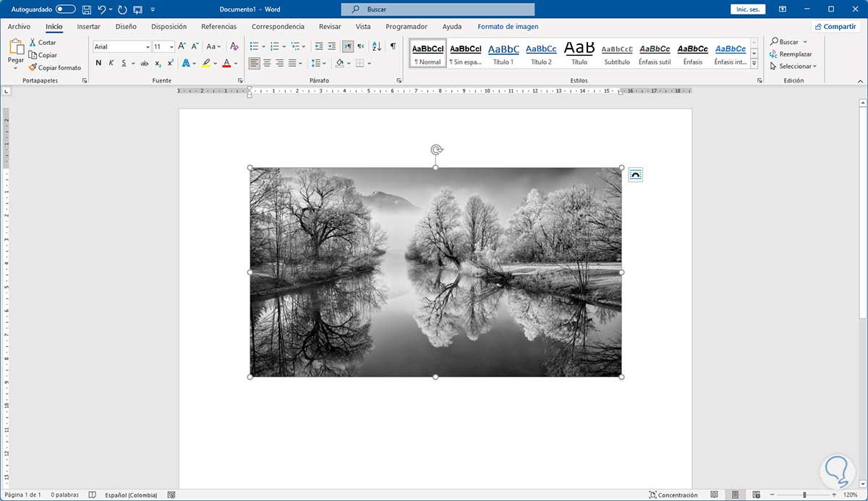
Task: Open the highlight color dropdown arrow
Action: [x=216, y=63]
